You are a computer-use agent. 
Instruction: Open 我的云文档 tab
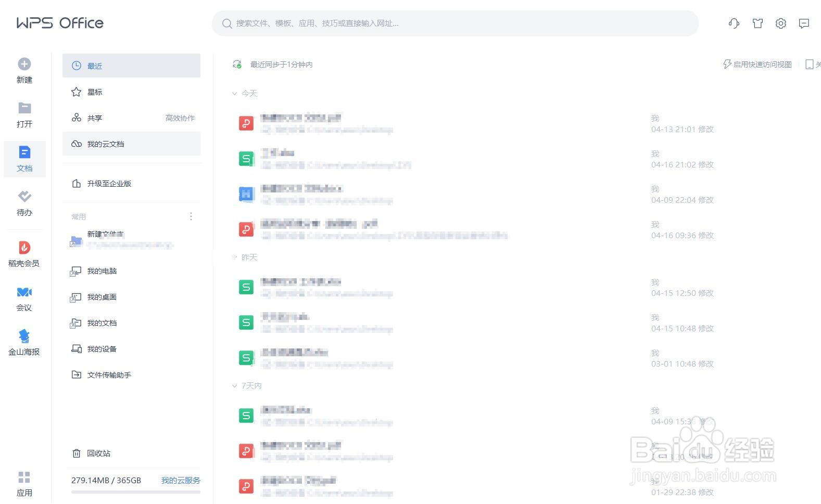[x=131, y=144]
